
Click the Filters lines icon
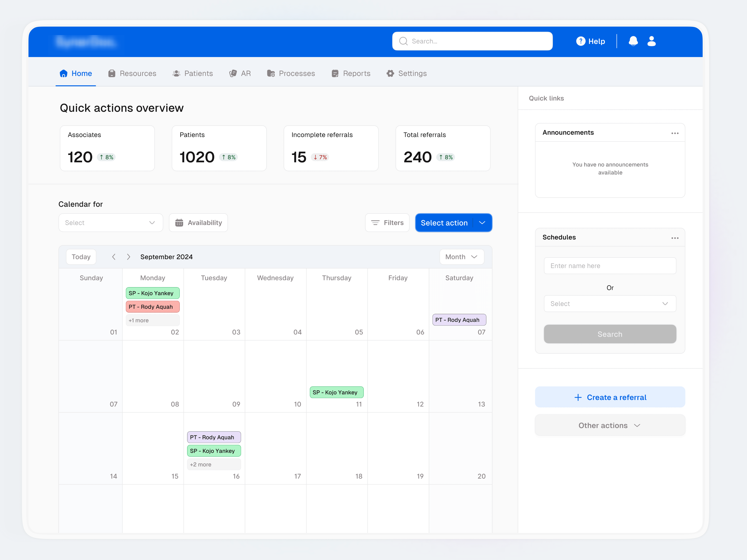[375, 223]
